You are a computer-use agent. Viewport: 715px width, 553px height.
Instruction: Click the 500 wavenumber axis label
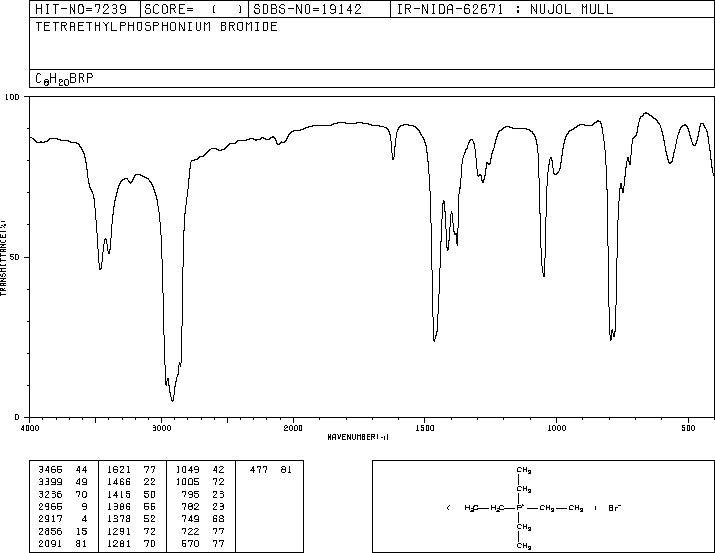pyautogui.click(x=688, y=428)
